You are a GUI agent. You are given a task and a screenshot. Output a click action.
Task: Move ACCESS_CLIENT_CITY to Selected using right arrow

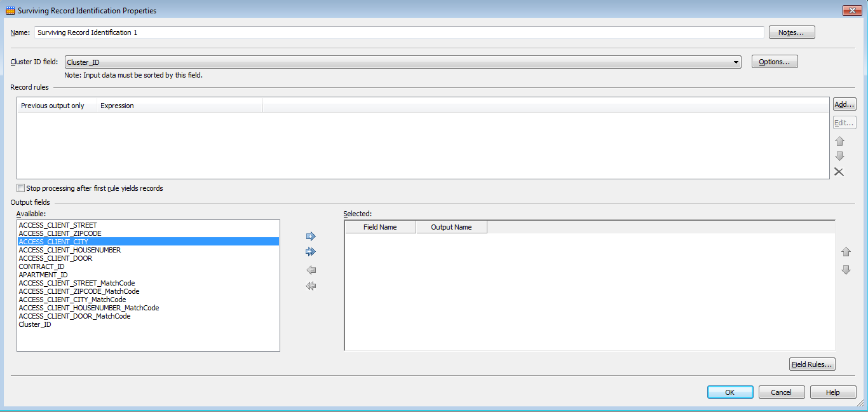311,236
